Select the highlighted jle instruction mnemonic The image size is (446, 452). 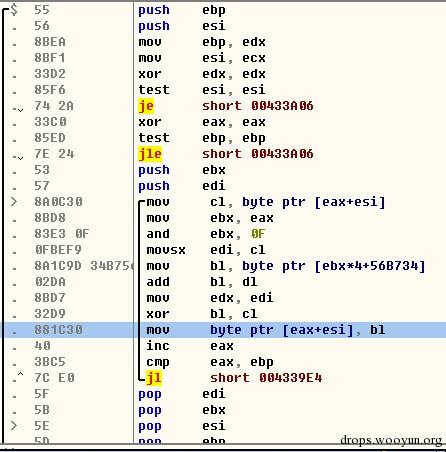point(150,154)
